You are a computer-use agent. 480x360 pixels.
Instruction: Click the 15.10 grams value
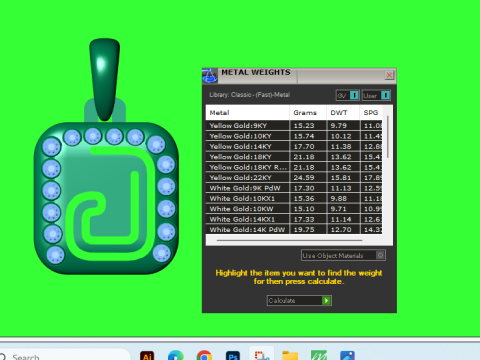304,209
